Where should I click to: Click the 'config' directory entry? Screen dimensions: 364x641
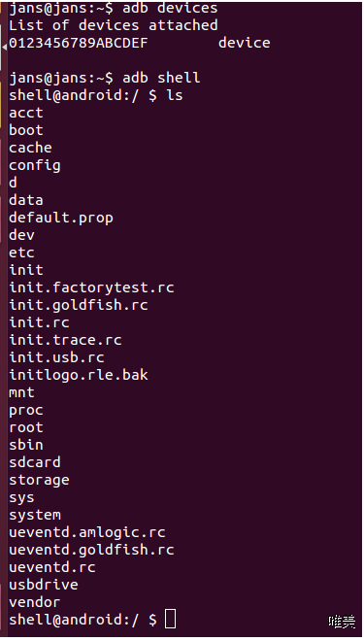tap(35, 166)
